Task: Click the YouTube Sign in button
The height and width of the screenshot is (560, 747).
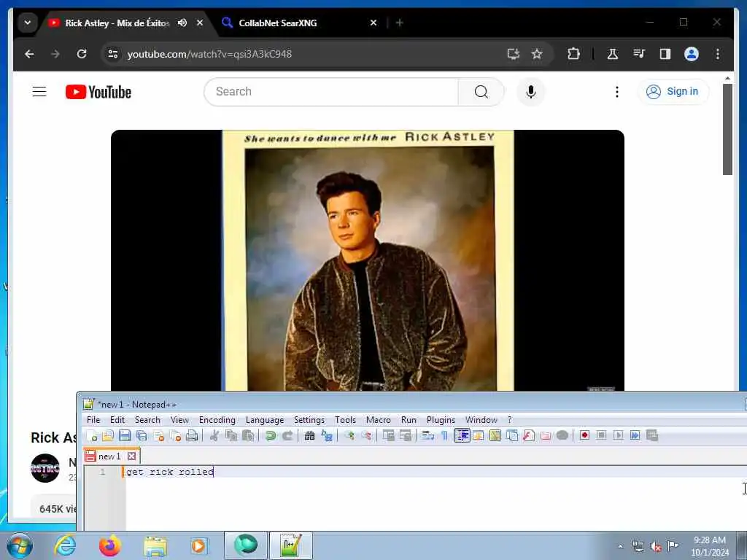Action: point(672,91)
